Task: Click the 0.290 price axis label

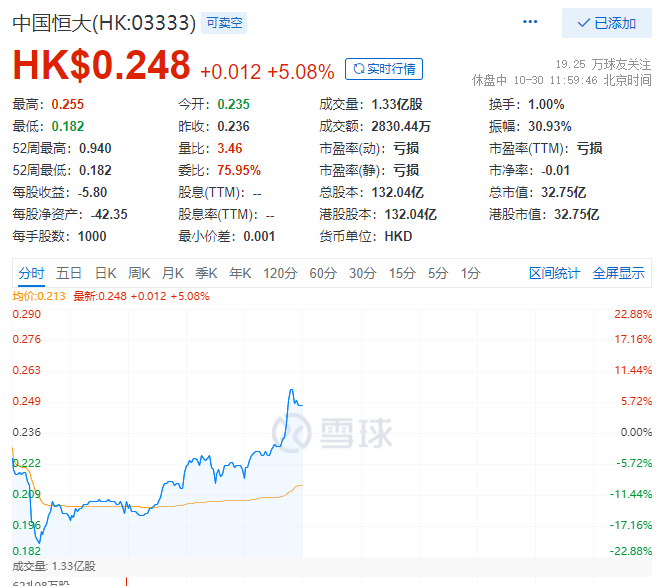Action: coord(26,314)
